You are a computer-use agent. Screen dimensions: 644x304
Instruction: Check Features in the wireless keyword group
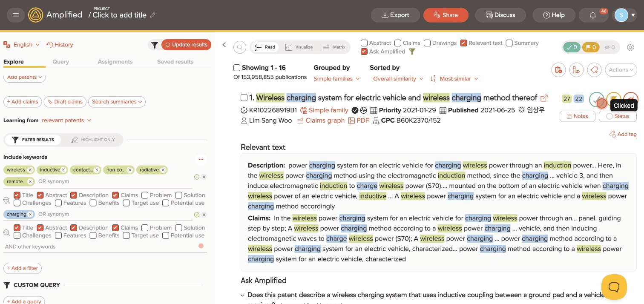click(59, 203)
